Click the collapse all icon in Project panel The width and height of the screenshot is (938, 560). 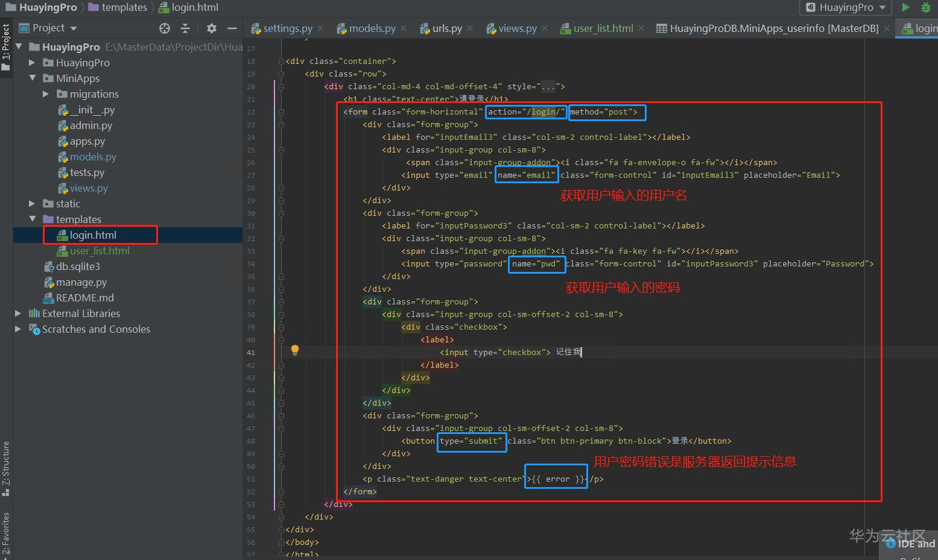(x=185, y=28)
